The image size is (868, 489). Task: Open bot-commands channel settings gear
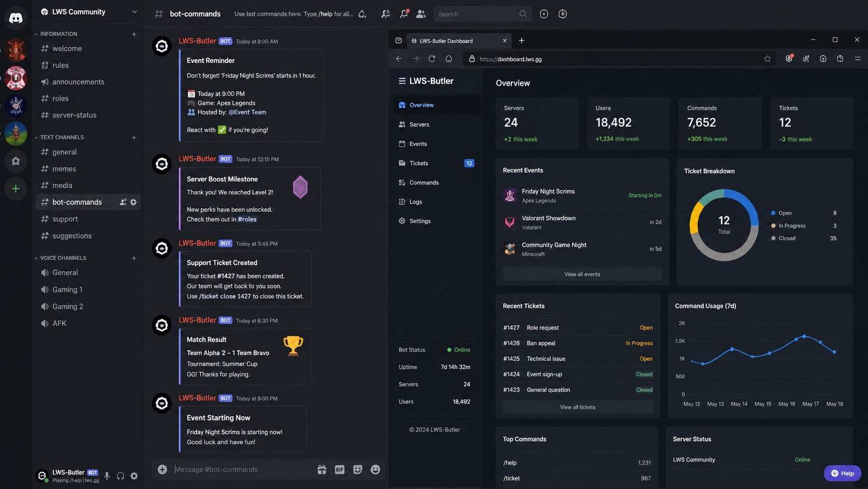[133, 202]
